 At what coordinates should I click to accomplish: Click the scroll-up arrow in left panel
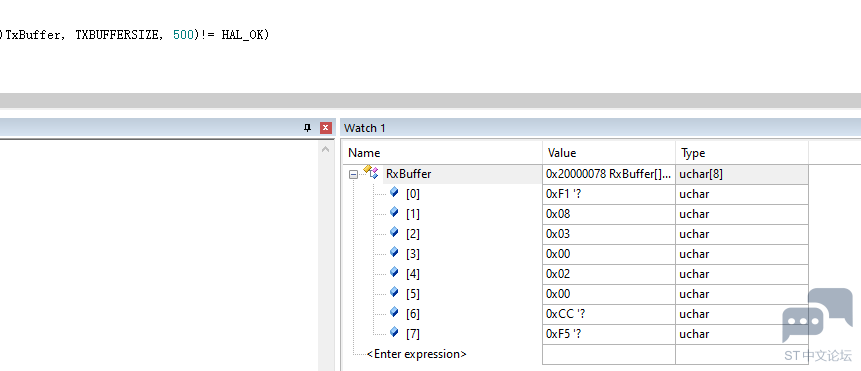pyautogui.click(x=326, y=149)
